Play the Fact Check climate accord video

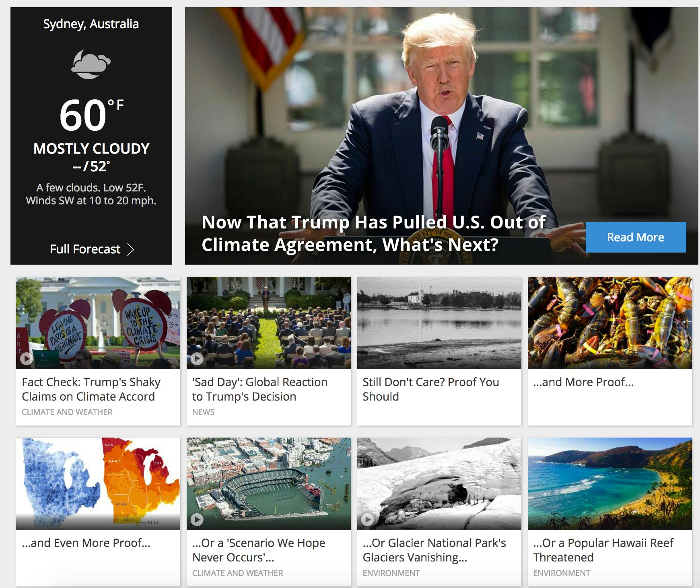click(x=27, y=358)
